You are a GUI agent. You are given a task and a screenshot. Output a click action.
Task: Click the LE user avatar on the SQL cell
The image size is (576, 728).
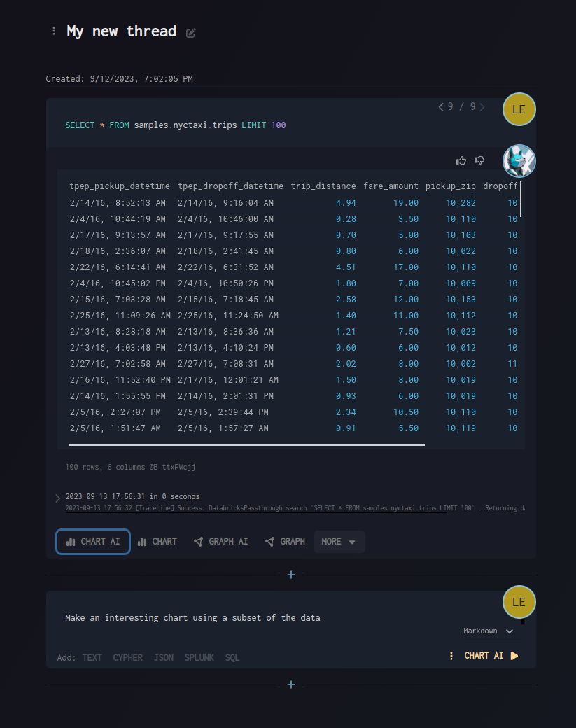coord(519,110)
